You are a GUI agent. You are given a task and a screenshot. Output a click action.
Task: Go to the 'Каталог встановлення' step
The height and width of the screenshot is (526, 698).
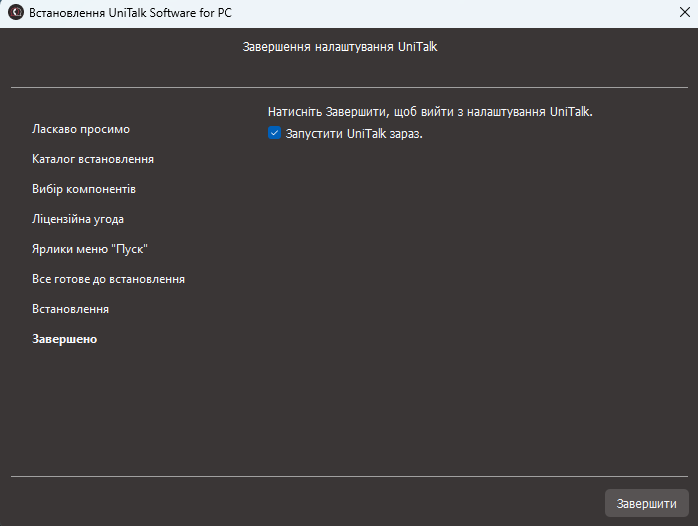[93, 159]
